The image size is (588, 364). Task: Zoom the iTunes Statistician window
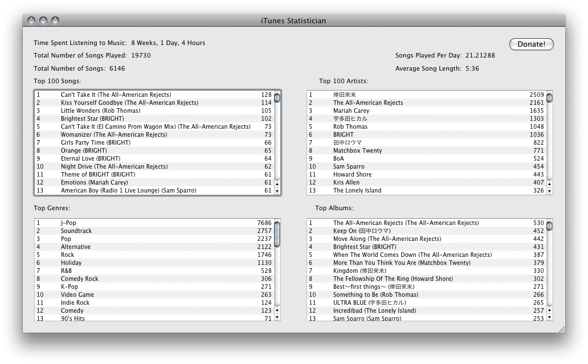pyautogui.click(x=55, y=21)
